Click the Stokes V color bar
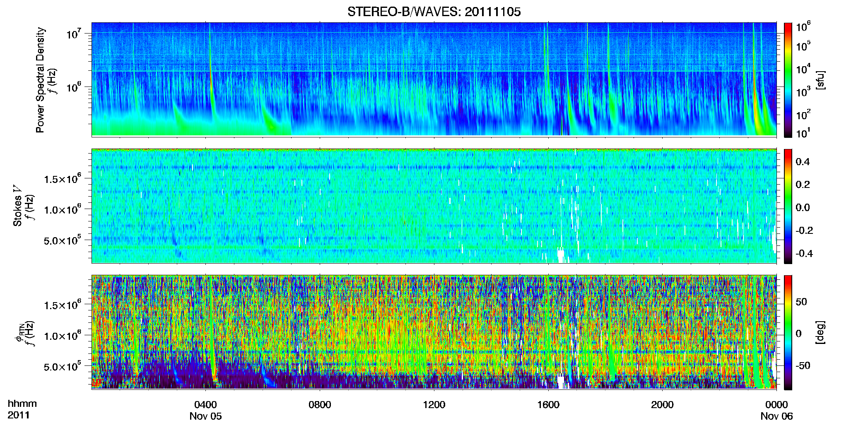 (788, 206)
